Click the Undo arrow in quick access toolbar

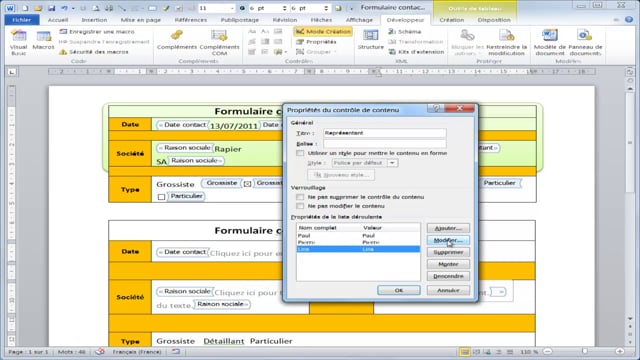tap(64, 8)
